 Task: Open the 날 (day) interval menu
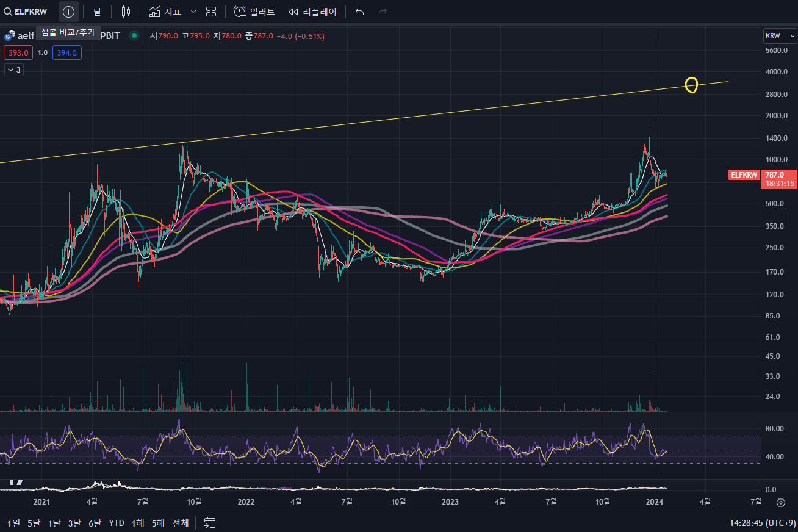(x=97, y=12)
